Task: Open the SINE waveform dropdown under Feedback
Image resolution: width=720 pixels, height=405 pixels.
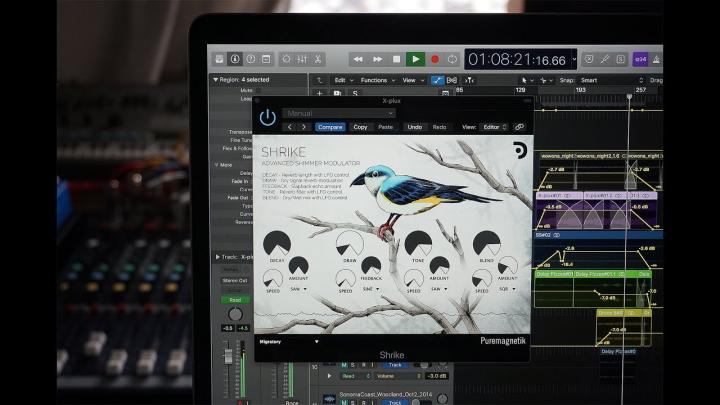Action: [371, 289]
